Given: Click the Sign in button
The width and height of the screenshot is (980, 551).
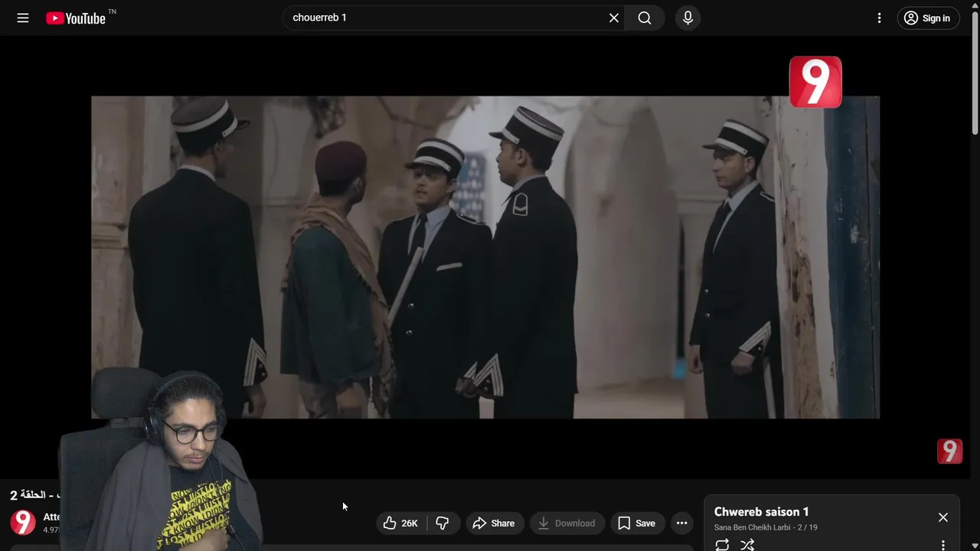Looking at the screenshot, I should tap(928, 18).
